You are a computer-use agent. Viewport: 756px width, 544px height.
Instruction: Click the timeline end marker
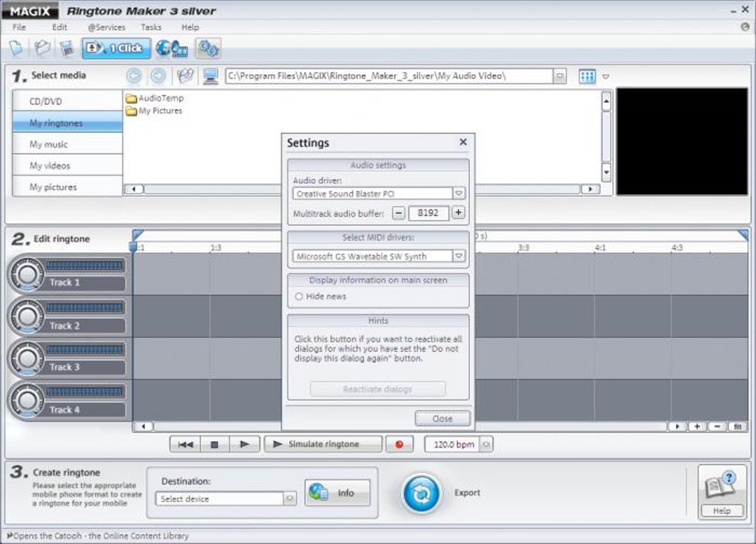pyautogui.click(x=743, y=235)
